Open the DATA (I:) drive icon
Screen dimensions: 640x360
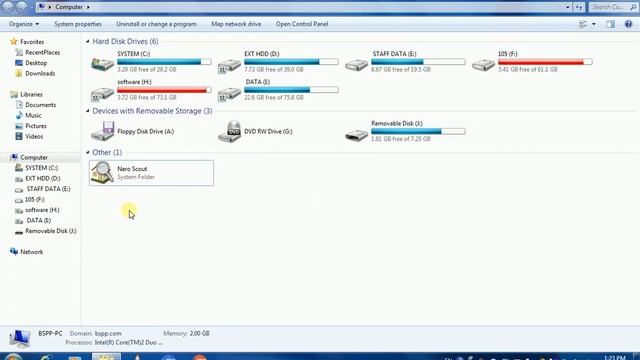pos(229,93)
